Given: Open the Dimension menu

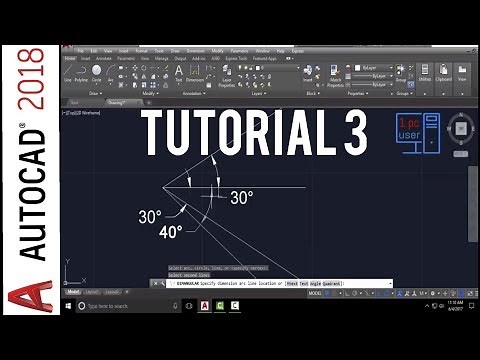Looking at the screenshot, I should point(195,51).
